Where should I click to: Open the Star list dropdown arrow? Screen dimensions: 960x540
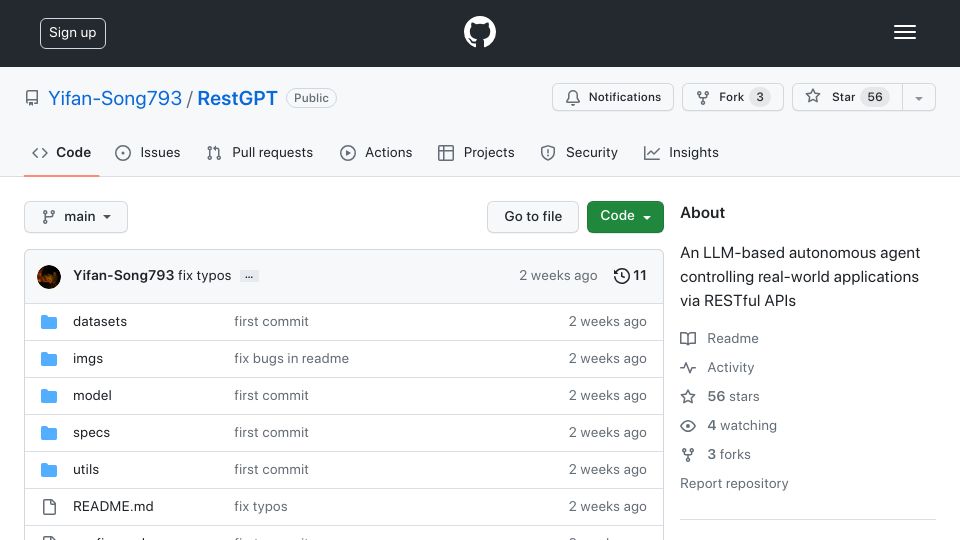click(x=918, y=97)
